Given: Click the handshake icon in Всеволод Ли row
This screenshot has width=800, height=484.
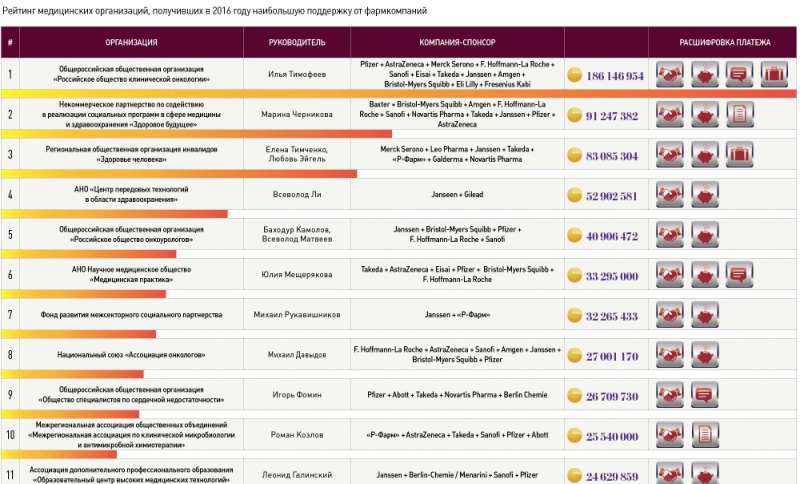Looking at the screenshot, I should pos(670,195).
